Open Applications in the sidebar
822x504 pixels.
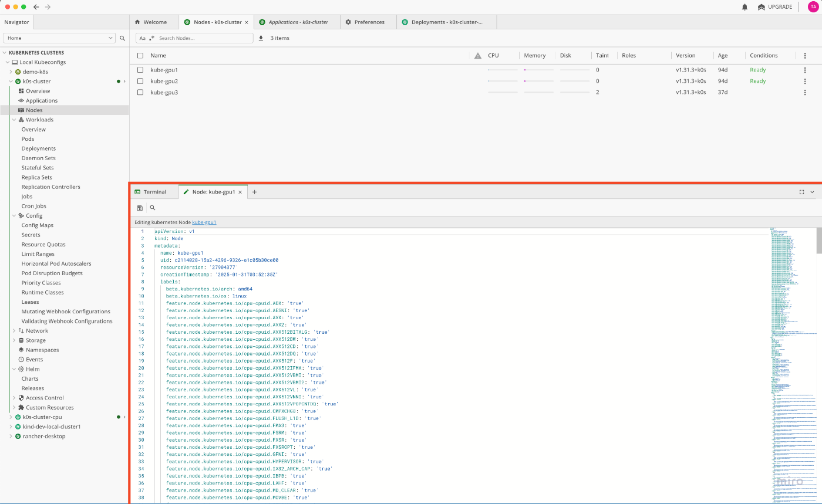pyautogui.click(x=42, y=100)
